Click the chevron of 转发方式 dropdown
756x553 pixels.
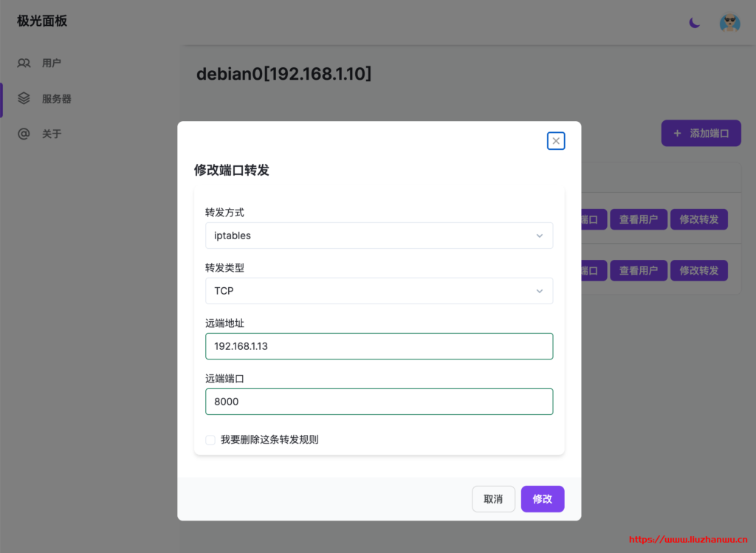540,236
